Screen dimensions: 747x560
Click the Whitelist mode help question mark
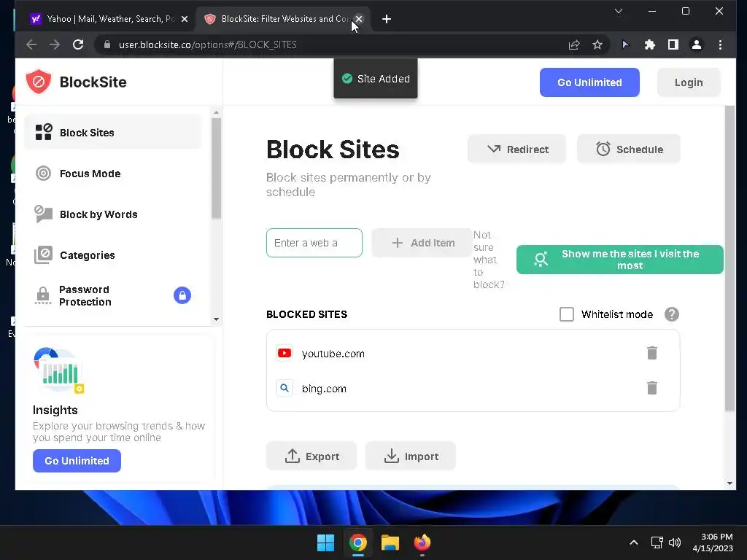[671, 314]
